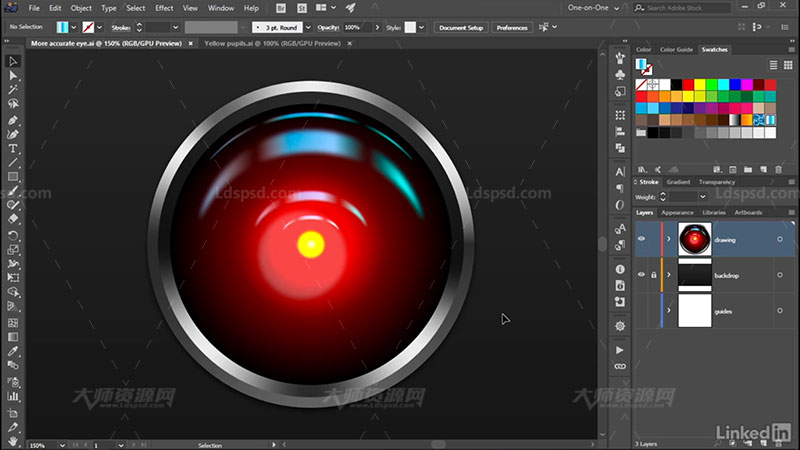Click the GPU performance rocket icon
Image resolution: width=800 pixels, height=450 pixels.
click(x=351, y=8)
